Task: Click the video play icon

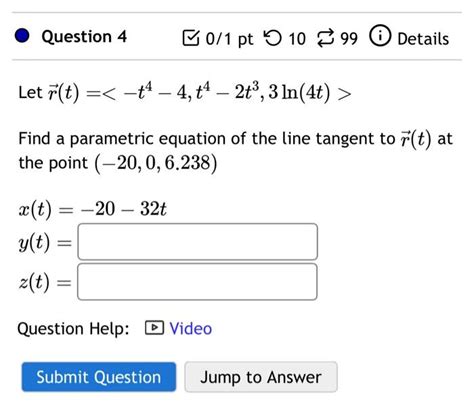Action: (x=154, y=327)
